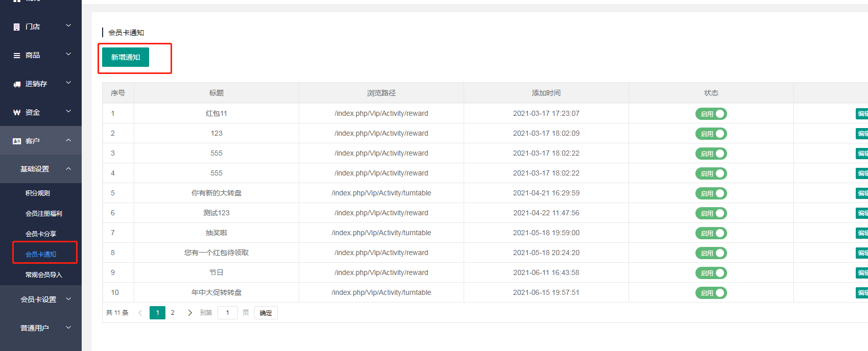Toggle 启用 switch for 红包11 row

(711, 114)
